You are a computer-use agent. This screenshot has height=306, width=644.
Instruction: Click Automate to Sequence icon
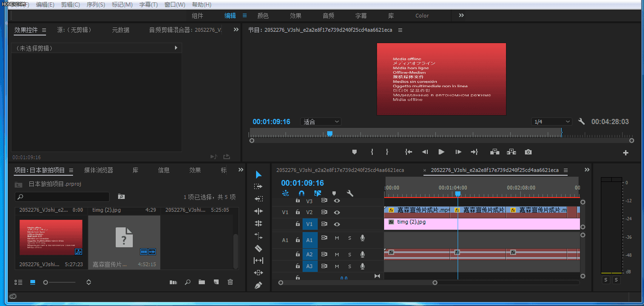[173, 282]
